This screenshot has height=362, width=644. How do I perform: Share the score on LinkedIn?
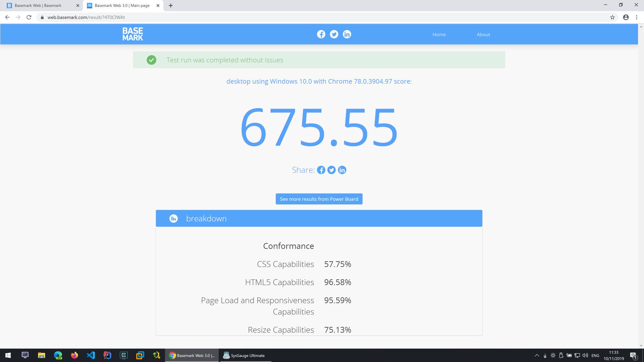[x=342, y=170]
